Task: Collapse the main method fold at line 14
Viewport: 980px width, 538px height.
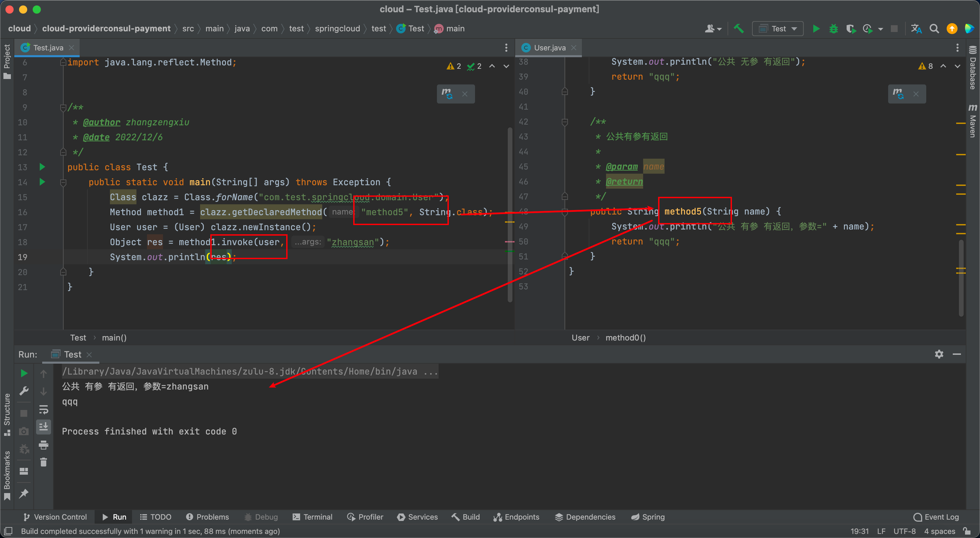Action: click(x=63, y=183)
